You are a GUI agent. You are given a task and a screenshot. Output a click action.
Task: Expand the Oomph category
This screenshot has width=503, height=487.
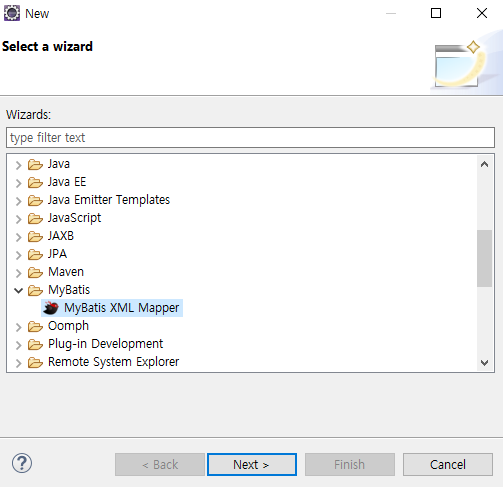pyautogui.click(x=19, y=327)
